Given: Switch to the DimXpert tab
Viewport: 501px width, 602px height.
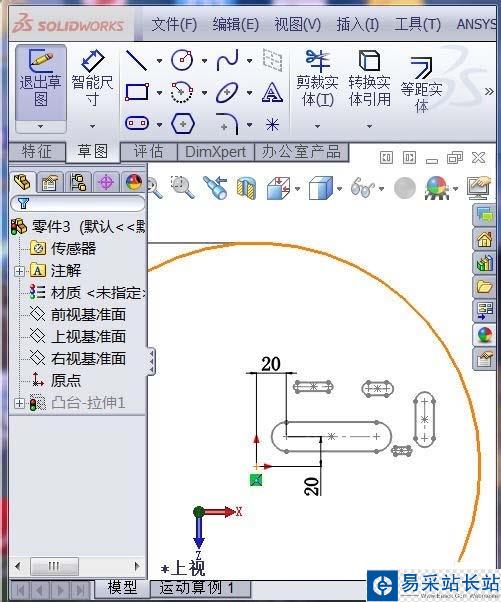Looking at the screenshot, I should 215,152.
